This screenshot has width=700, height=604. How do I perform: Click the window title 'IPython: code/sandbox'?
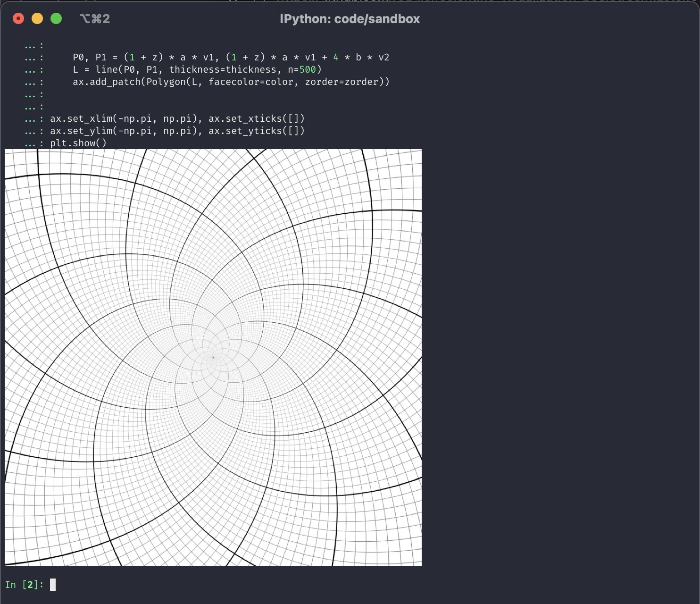[350, 19]
